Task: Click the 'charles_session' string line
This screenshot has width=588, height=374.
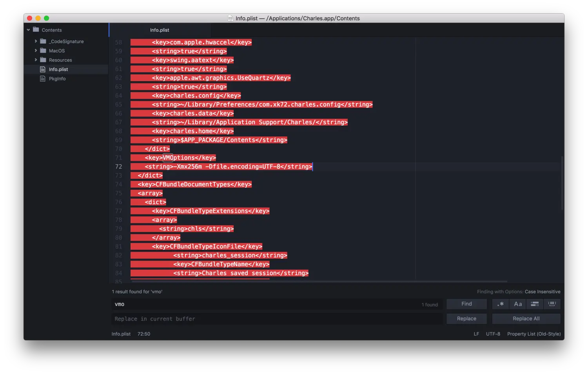Action: [x=230, y=255]
